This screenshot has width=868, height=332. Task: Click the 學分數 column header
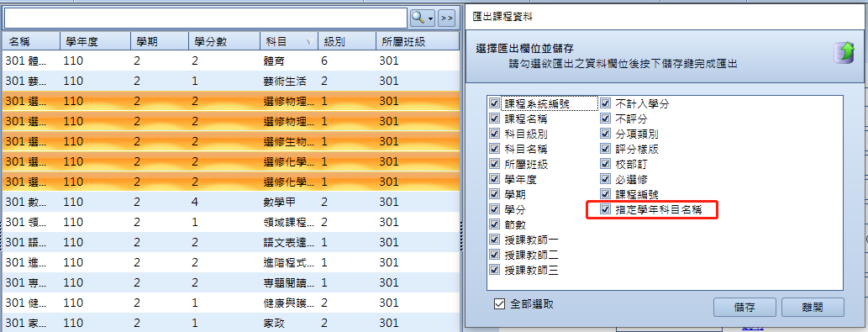(x=224, y=41)
